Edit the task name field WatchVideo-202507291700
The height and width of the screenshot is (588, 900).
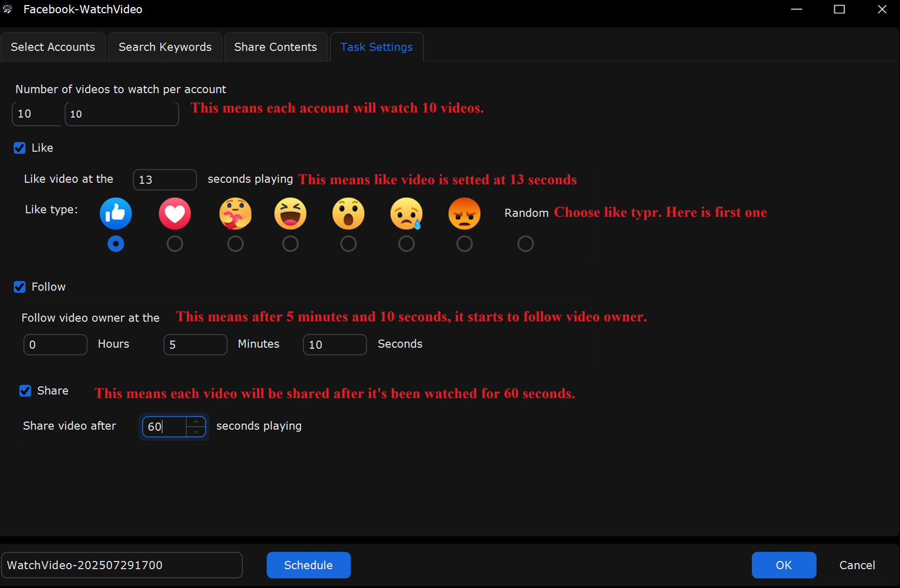(x=122, y=565)
